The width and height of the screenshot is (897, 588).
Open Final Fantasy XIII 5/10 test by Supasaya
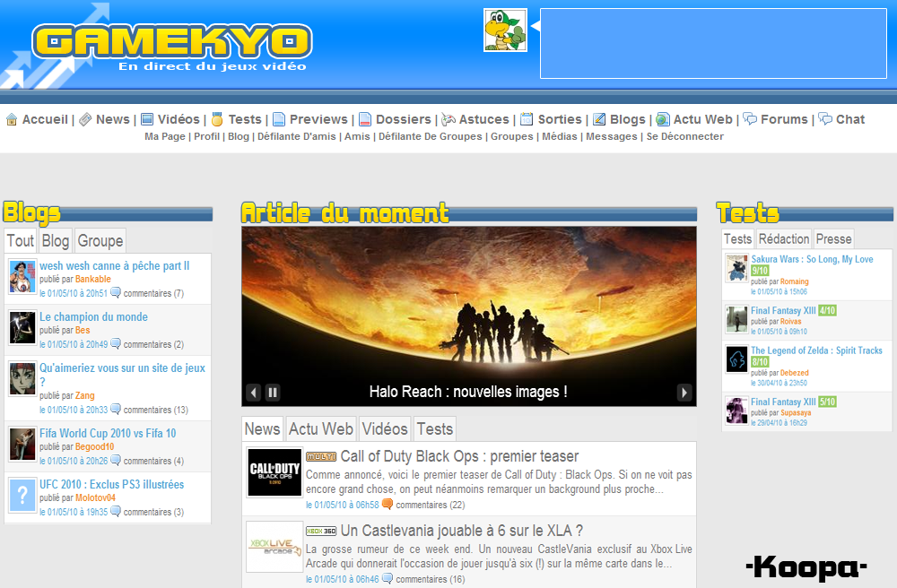[783, 402]
